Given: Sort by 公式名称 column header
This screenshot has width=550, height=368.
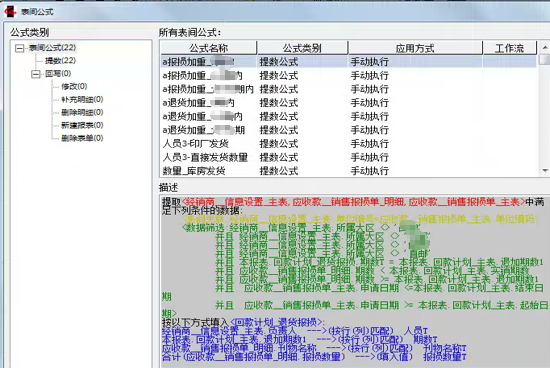Looking at the screenshot, I should [x=208, y=48].
